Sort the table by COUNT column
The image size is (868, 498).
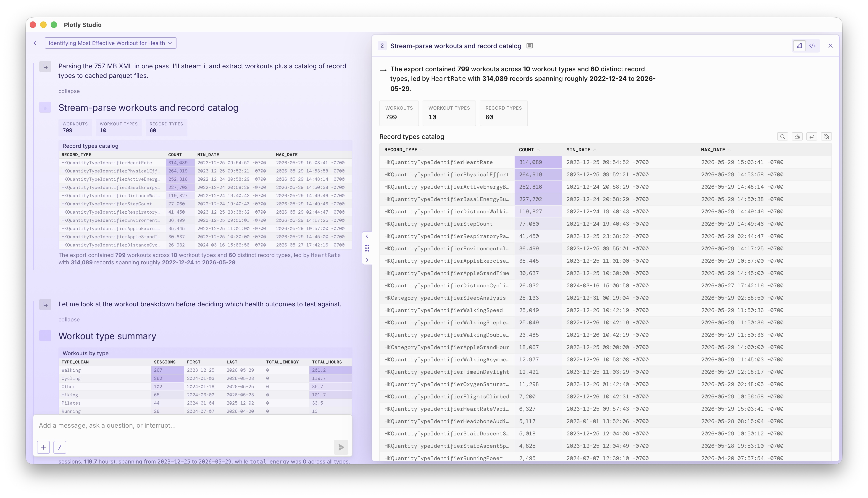point(529,150)
